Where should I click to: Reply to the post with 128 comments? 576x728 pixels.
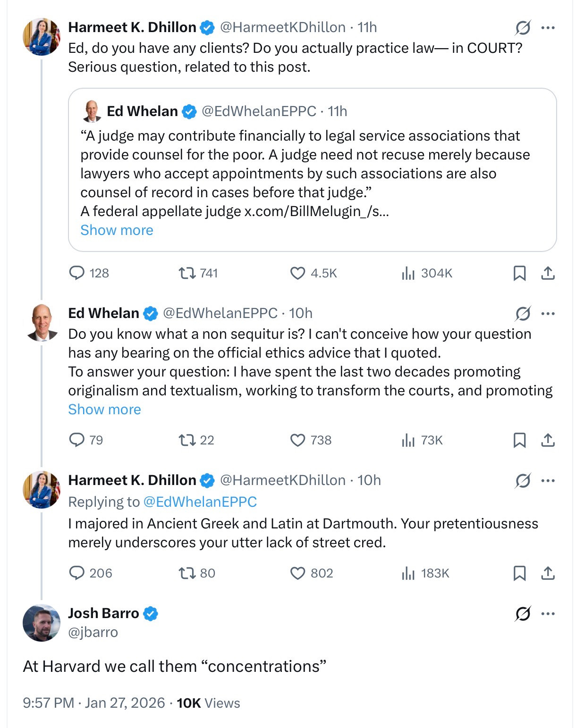tap(76, 273)
